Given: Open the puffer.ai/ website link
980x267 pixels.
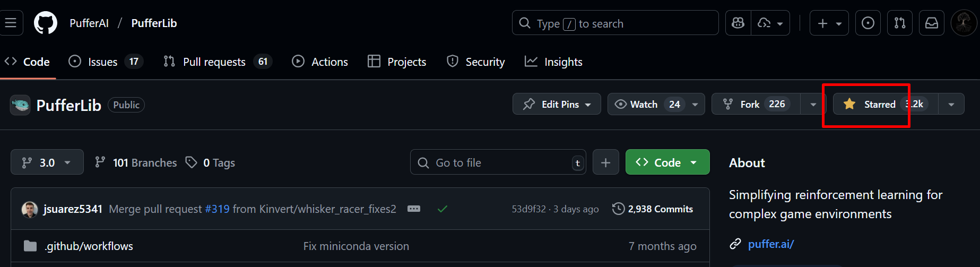Looking at the screenshot, I should 771,244.
